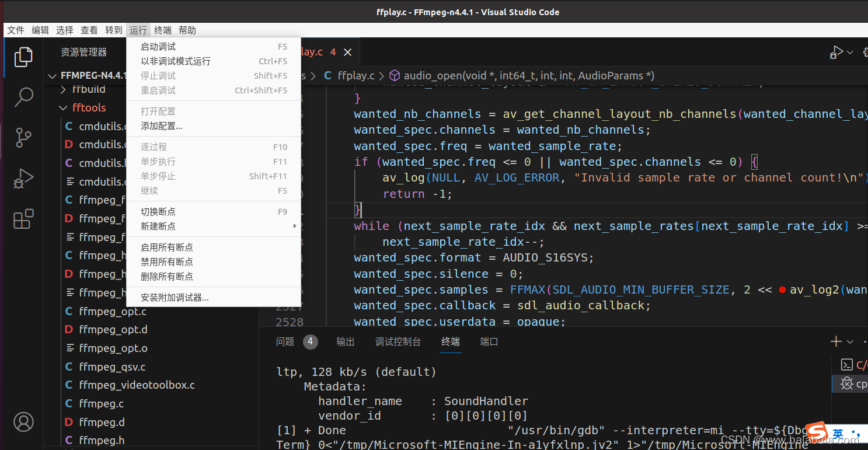Open the Accounts icon in activity bar
This screenshot has height=450, width=868.
(23, 421)
